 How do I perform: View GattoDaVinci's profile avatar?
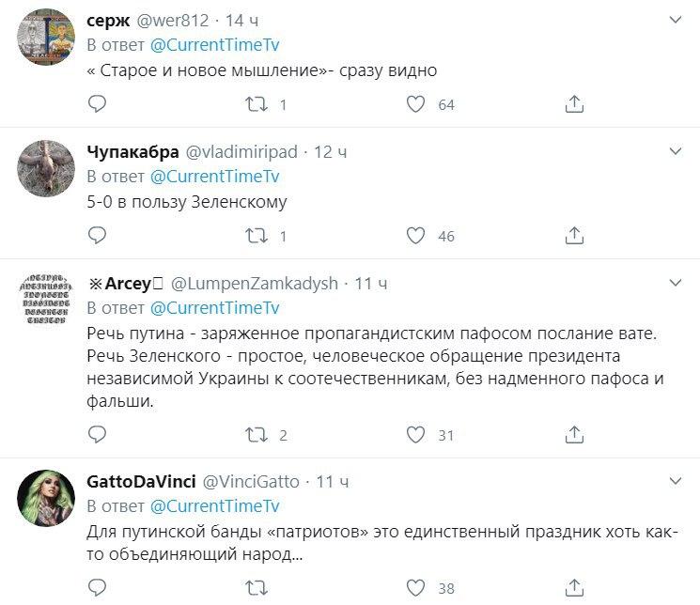(x=46, y=497)
